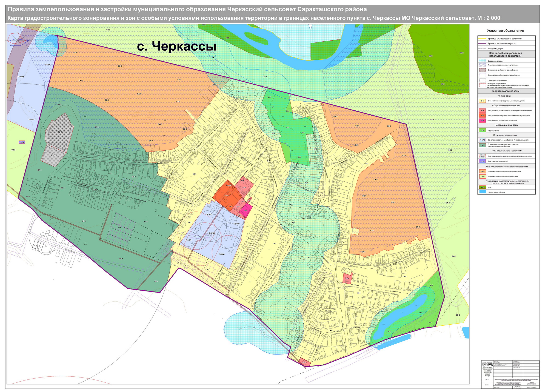Click the О-1 zone at southern settlement tip
The width and height of the screenshot is (548, 392).
coord(304,362)
